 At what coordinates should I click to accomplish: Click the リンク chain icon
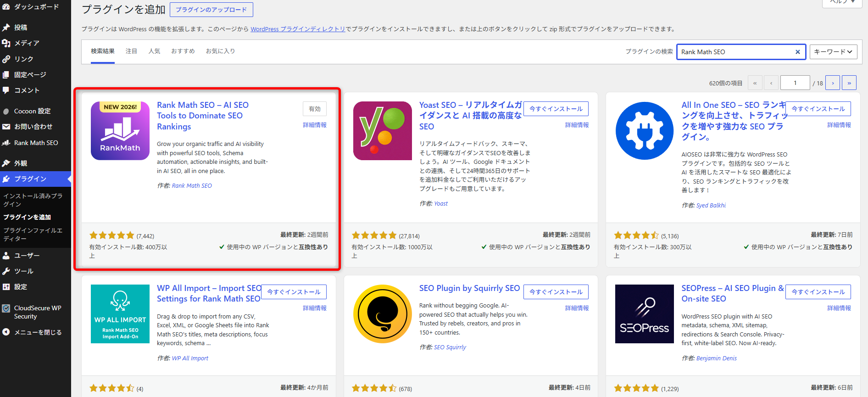[x=6, y=59]
